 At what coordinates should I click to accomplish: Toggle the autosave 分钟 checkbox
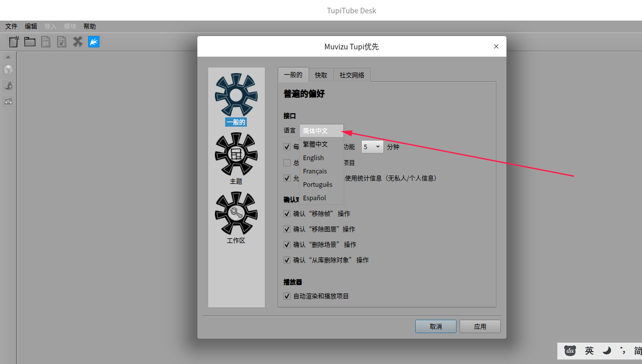287,147
